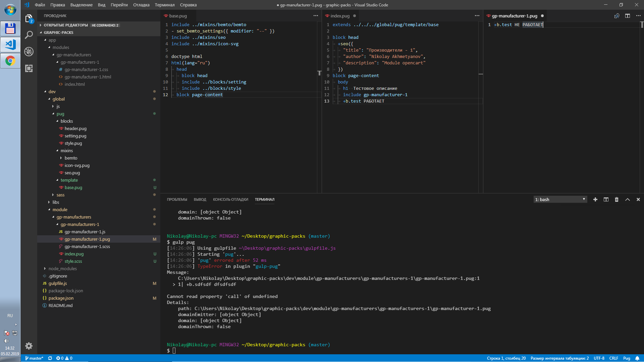Open Chrome from the Windows taskbar
644x362 pixels.
point(10,61)
